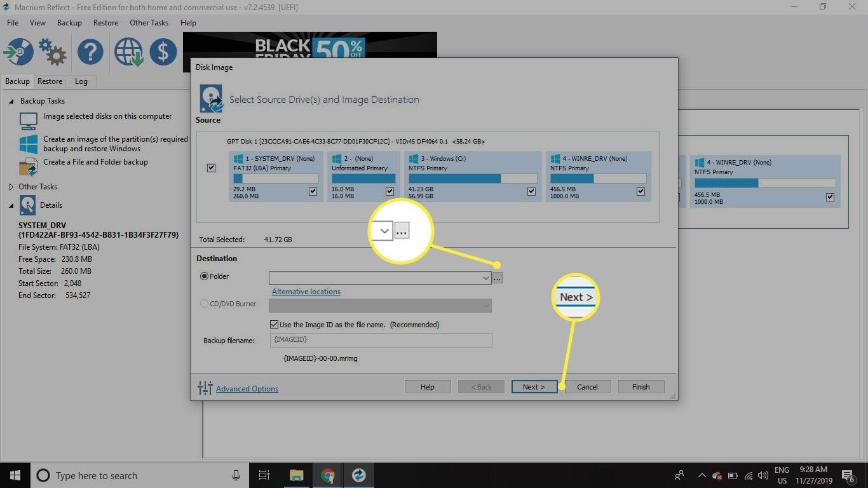Open the Folder destination dropdown arrow
The height and width of the screenshot is (488, 868).
coord(486,278)
